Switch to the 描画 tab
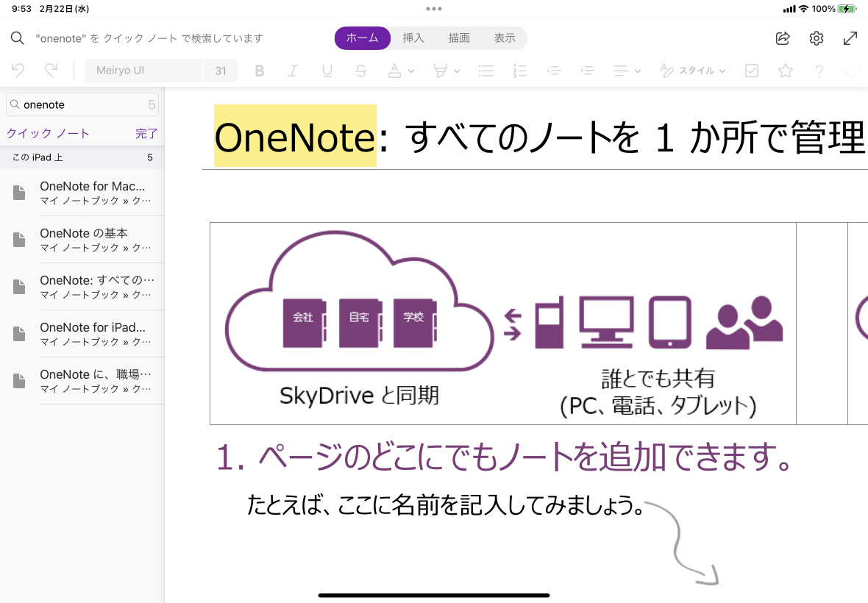Screen dimensions: 868x603 pyautogui.click(x=459, y=38)
